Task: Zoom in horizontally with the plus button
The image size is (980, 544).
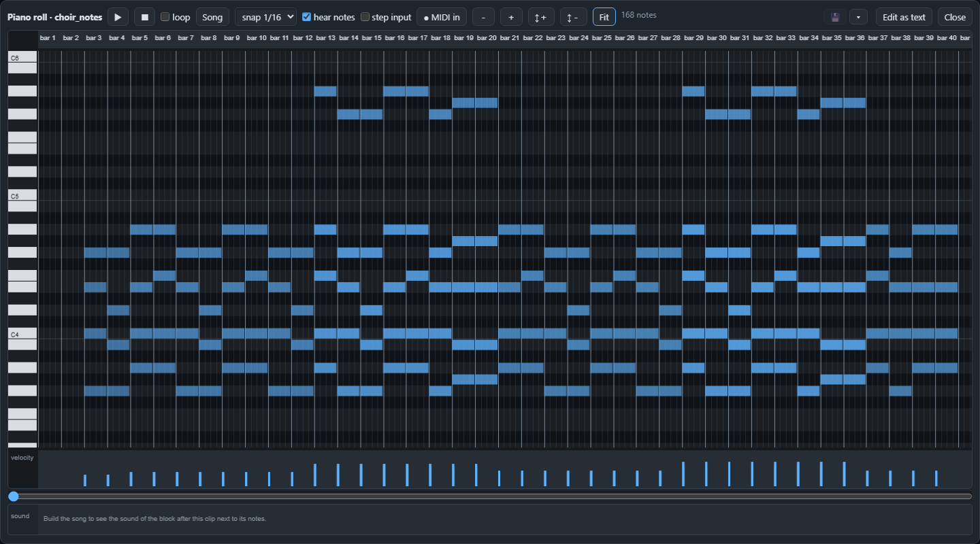Action: 511,17
